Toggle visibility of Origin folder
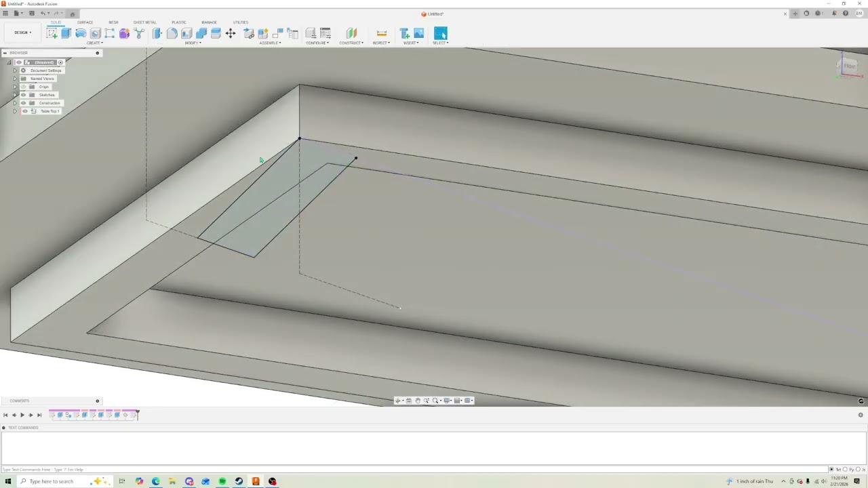This screenshot has height=488, width=868. coord(23,87)
